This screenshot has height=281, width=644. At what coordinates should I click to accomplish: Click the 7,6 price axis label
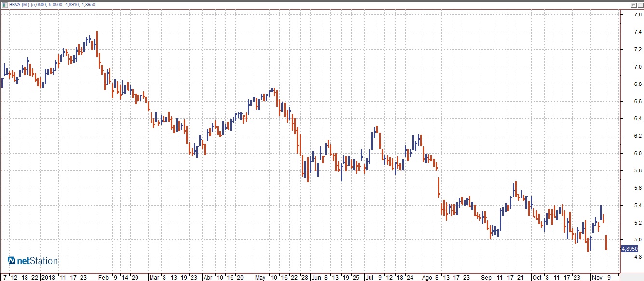click(637, 15)
